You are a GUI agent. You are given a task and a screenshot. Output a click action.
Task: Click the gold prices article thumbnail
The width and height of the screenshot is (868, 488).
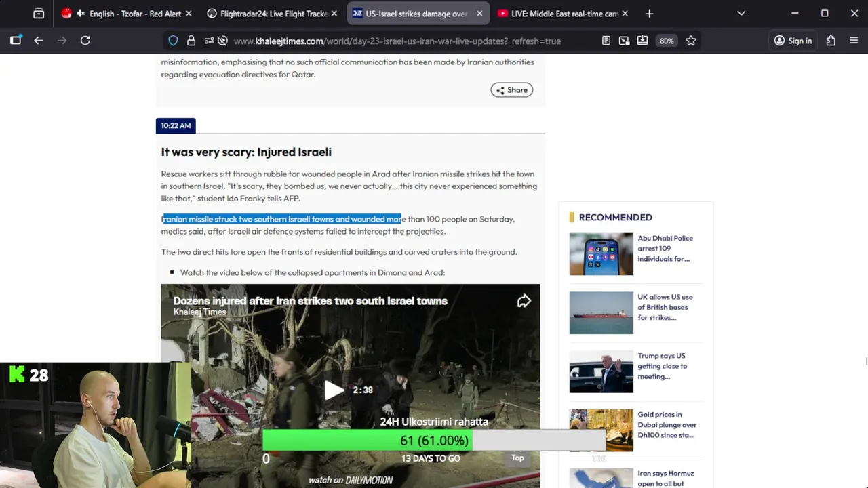[601, 430]
